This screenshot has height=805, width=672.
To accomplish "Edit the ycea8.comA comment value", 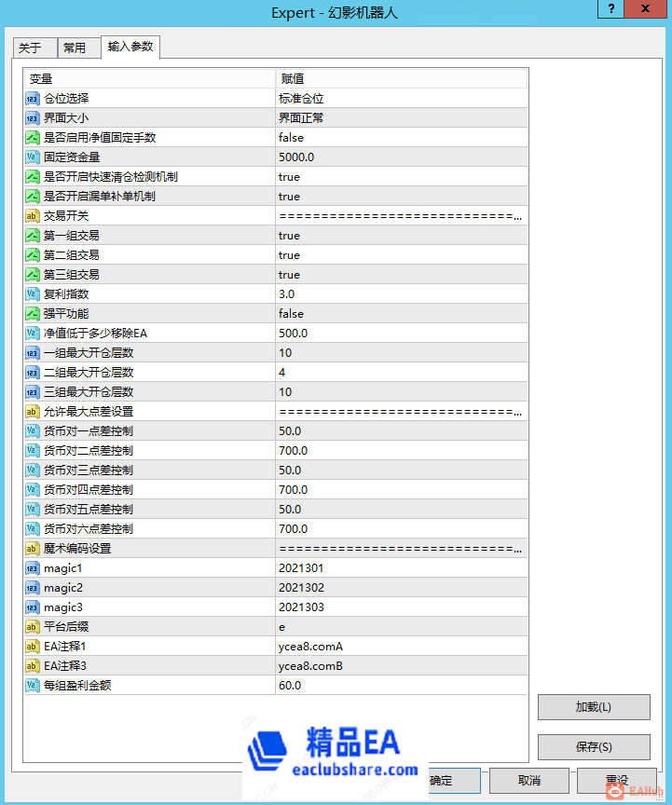I will point(402,646).
